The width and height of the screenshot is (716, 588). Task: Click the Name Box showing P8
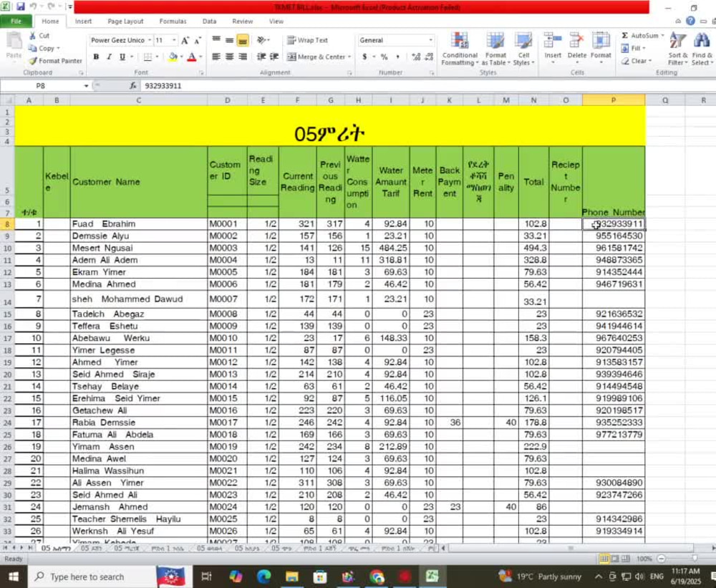pyautogui.click(x=41, y=86)
